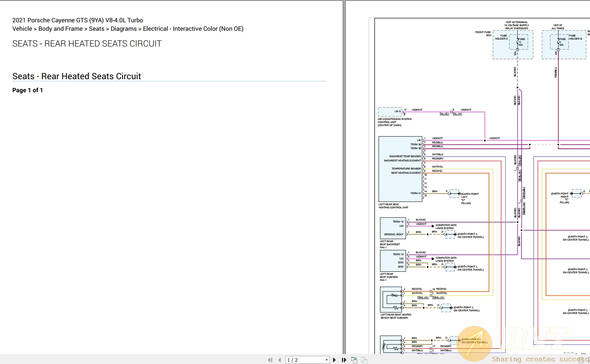The width and height of the screenshot is (590, 364).
Task: Click Electrical - Interactive Color (Non OE) text
Action: pyautogui.click(x=193, y=29)
